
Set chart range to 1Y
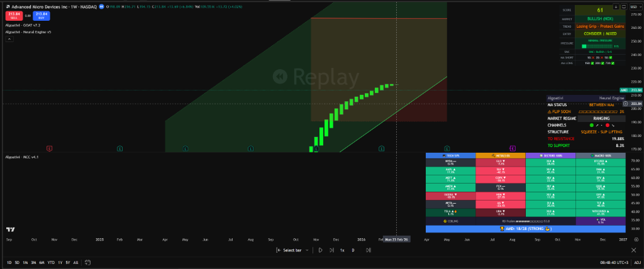point(60,263)
